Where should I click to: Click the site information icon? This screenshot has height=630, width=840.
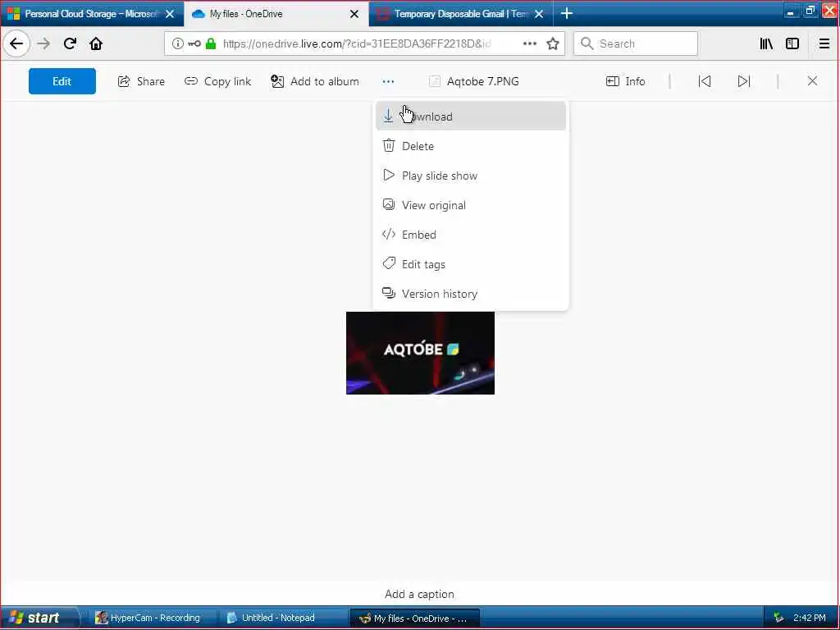[177, 44]
